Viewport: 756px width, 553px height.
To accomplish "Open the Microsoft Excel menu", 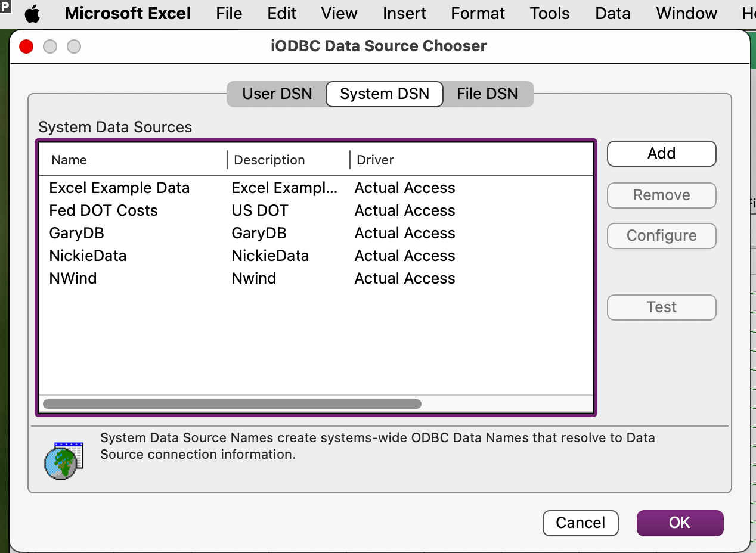I will [128, 13].
